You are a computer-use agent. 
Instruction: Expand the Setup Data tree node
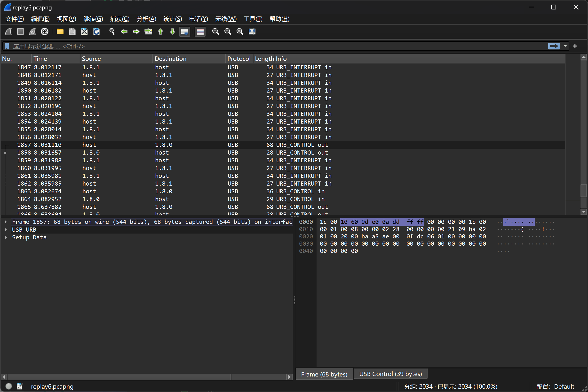(6, 237)
